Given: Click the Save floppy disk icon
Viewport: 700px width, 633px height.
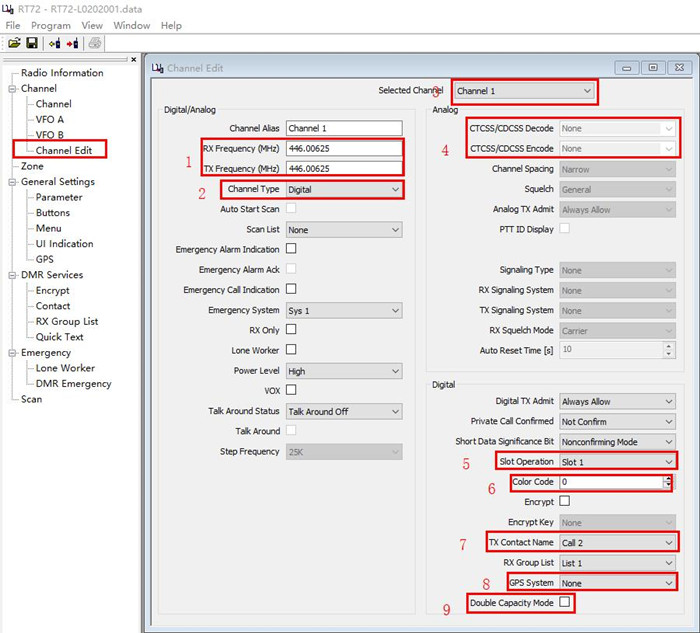Looking at the screenshot, I should coord(32,43).
